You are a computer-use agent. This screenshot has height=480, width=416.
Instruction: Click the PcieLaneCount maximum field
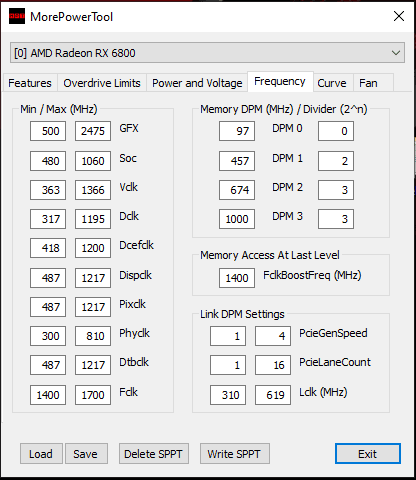coord(273,365)
